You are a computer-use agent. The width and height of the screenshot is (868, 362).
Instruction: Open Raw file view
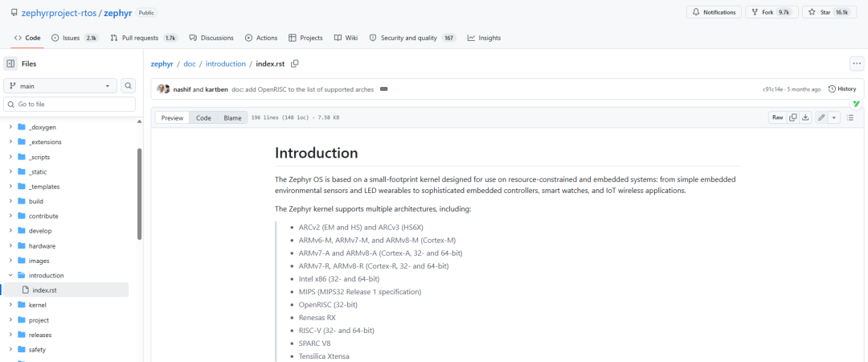point(778,117)
